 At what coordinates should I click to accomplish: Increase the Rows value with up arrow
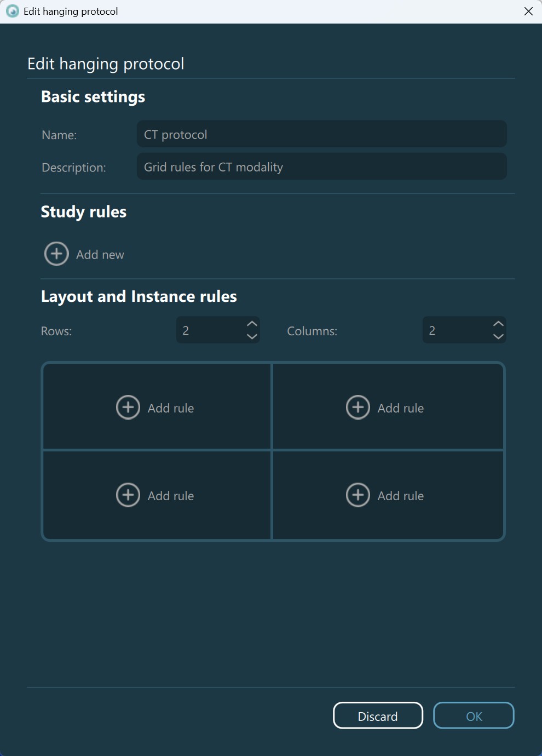click(252, 324)
